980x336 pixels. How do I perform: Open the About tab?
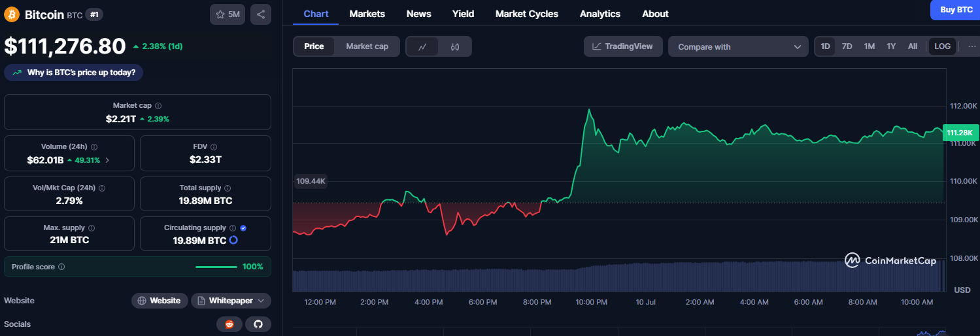coord(655,14)
